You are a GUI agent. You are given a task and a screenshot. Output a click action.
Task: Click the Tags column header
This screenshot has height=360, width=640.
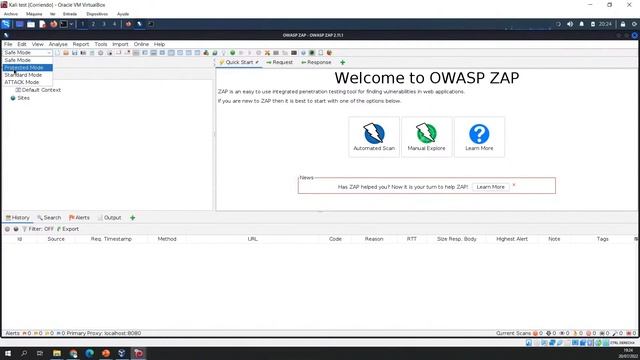click(x=602, y=239)
